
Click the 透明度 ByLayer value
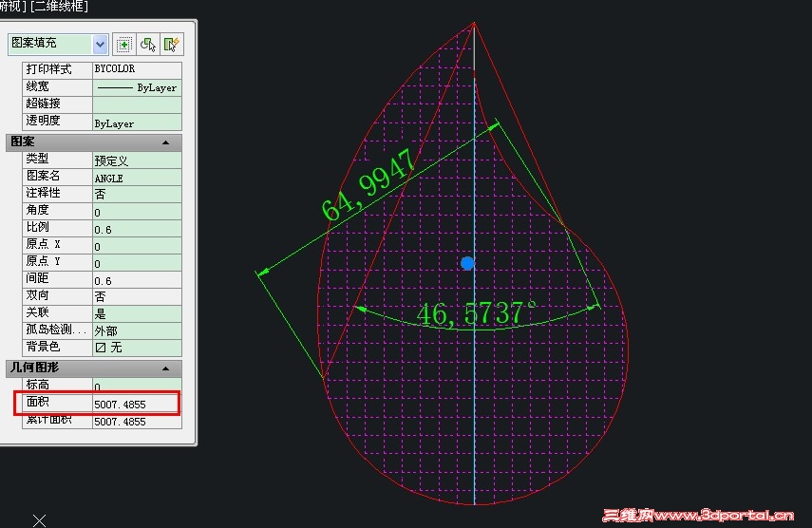tap(137, 123)
